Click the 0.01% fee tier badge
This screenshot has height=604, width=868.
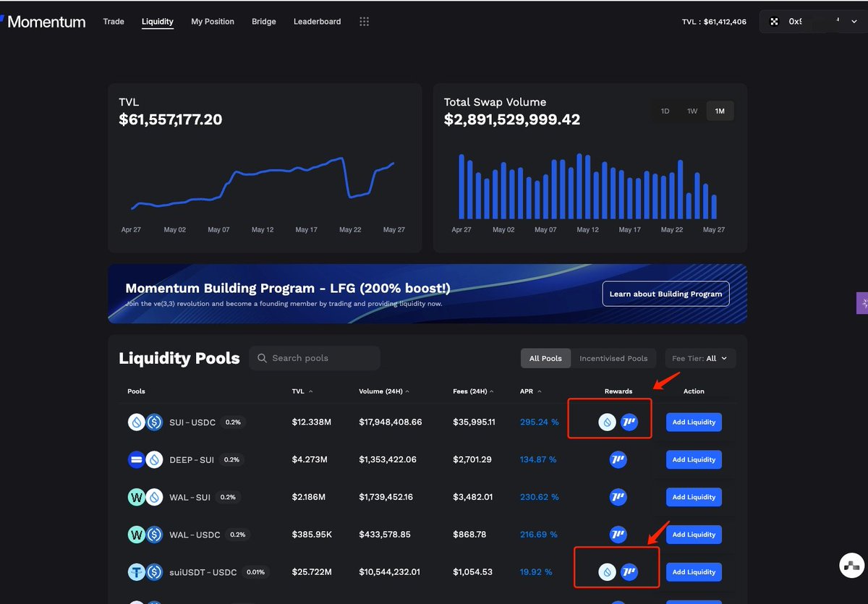[x=255, y=572]
